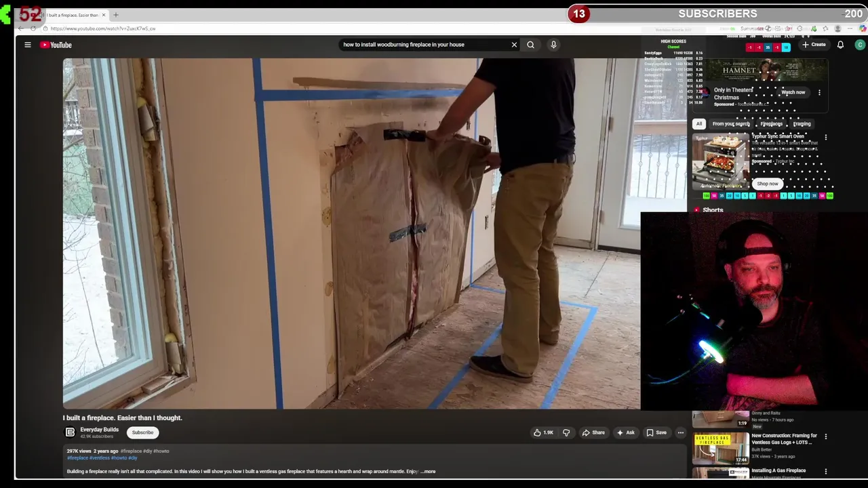Run the search with the magnifier button
The width and height of the screenshot is (868, 488).
tap(530, 45)
